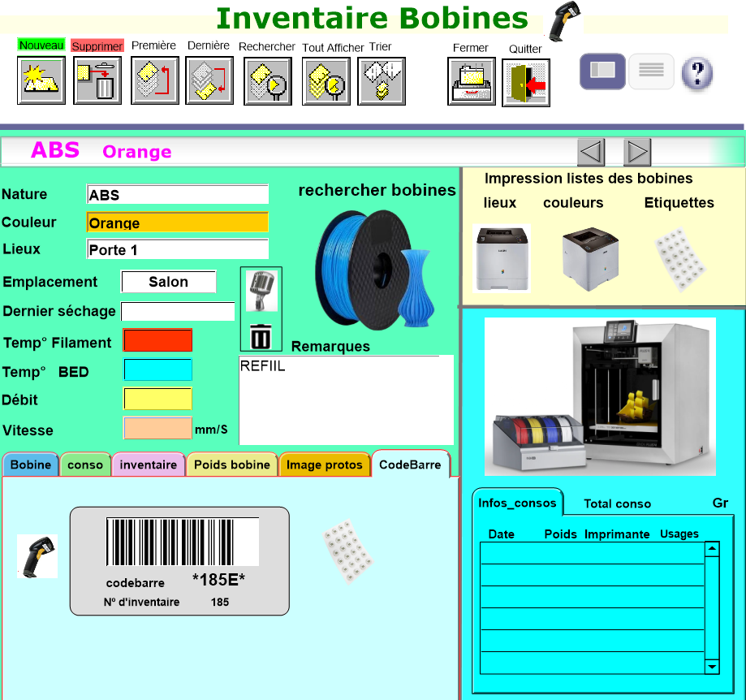Click the Total conso label
Image resolution: width=746 pixels, height=700 pixels.
(x=617, y=503)
